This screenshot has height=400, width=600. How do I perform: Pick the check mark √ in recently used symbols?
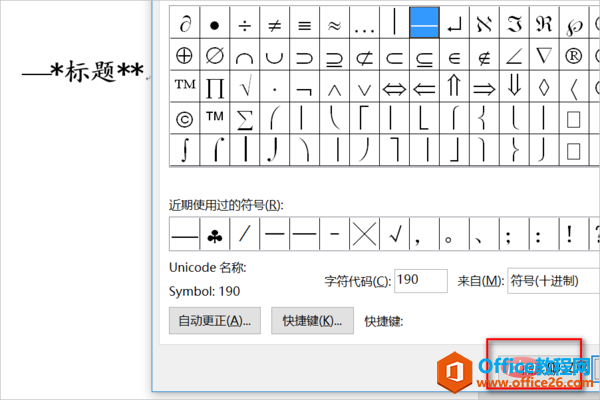(x=395, y=234)
